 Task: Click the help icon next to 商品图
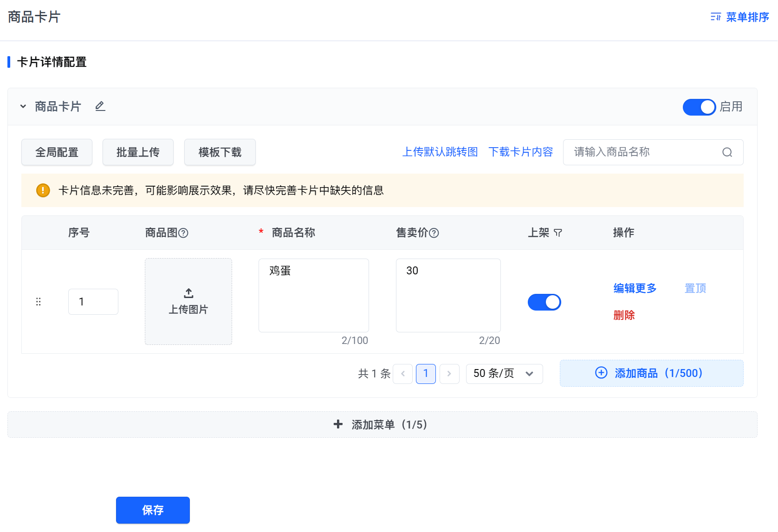[183, 233]
